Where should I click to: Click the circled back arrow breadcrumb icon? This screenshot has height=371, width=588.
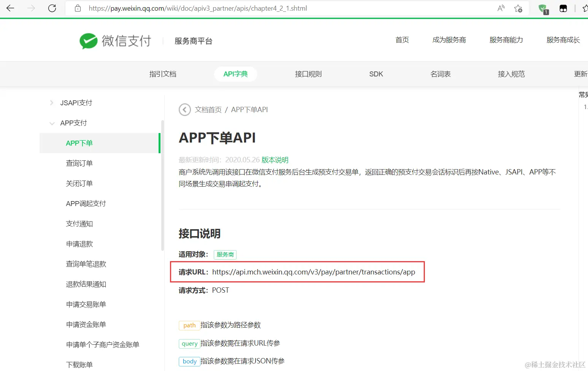pyautogui.click(x=185, y=109)
